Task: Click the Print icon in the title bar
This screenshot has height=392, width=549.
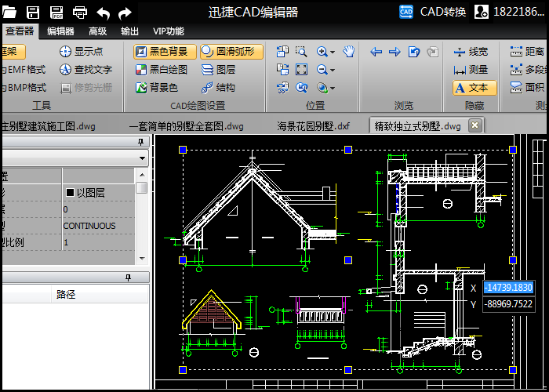Action: pyautogui.click(x=80, y=12)
